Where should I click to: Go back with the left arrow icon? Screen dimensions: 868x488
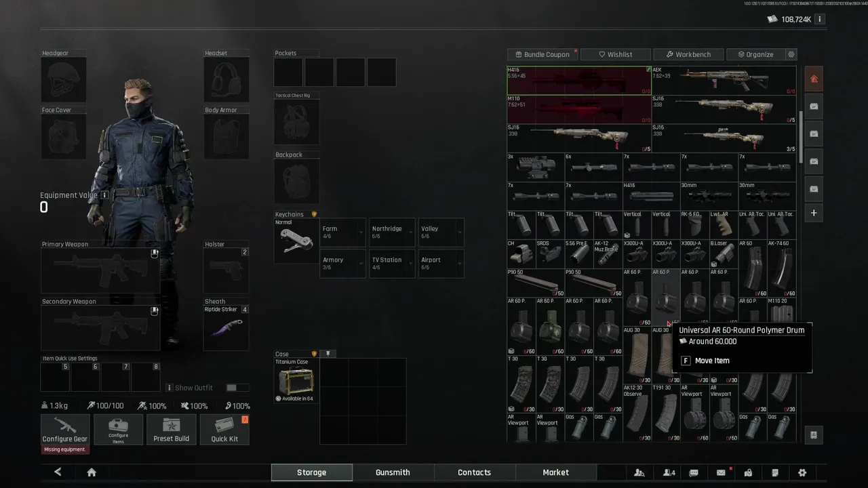point(58,472)
